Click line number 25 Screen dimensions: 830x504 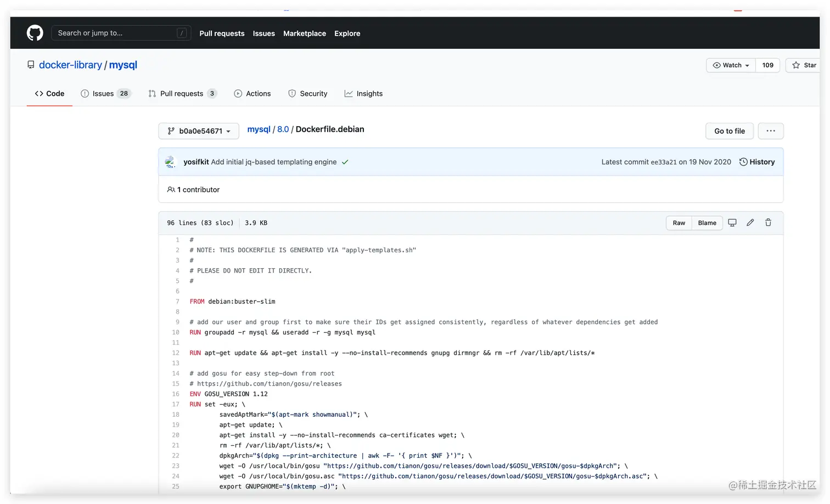click(176, 487)
